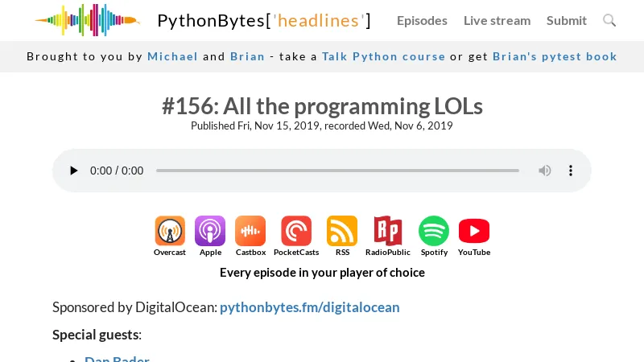Select the PocketCasts icon
This screenshot has width=644, height=362.
296,231
